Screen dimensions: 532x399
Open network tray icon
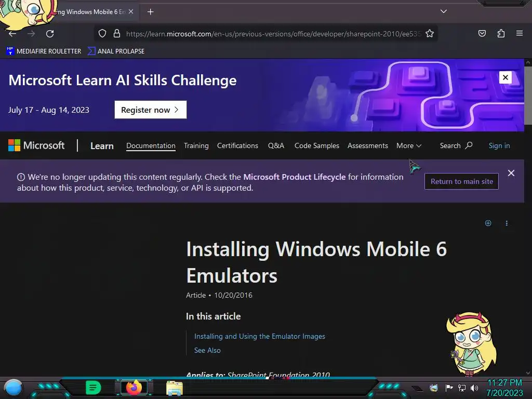462,388
